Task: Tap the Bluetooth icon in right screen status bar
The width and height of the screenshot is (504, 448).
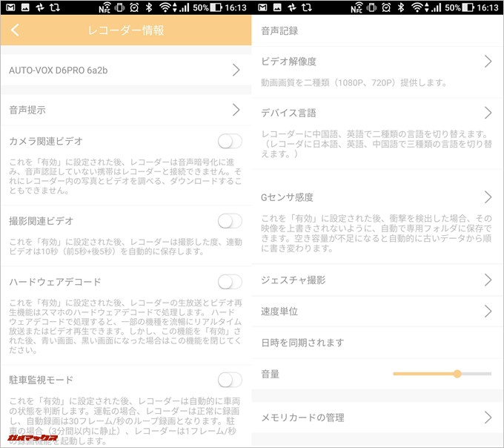Action: [401, 7]
